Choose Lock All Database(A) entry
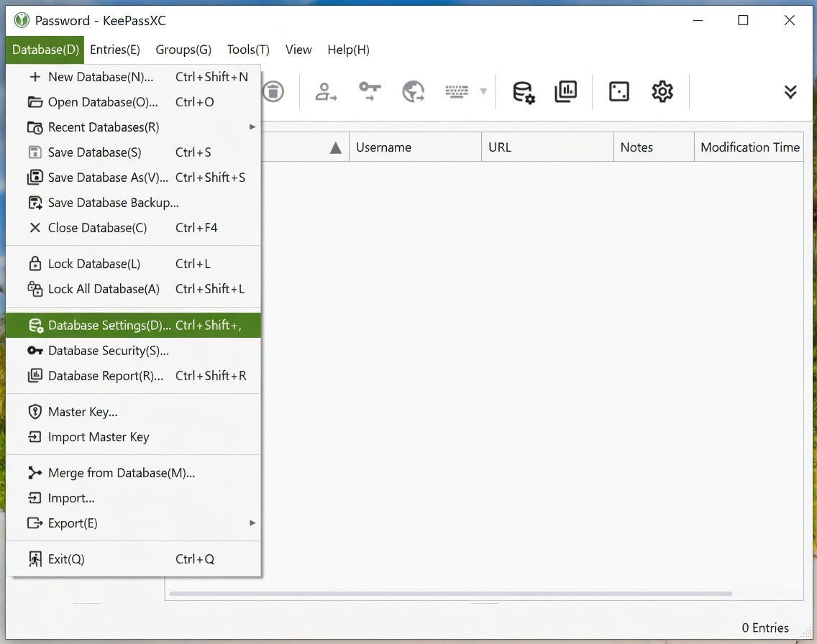 pyautogui.click(x=133, y=289)
